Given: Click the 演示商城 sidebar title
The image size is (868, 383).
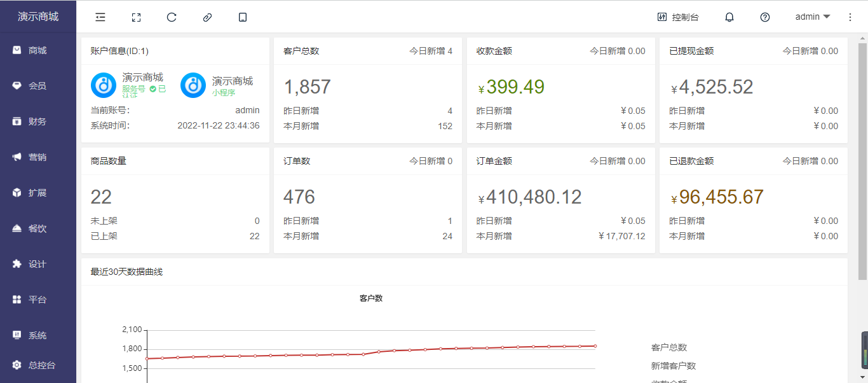Looking at the screenshot, I should tap(38, 17).
